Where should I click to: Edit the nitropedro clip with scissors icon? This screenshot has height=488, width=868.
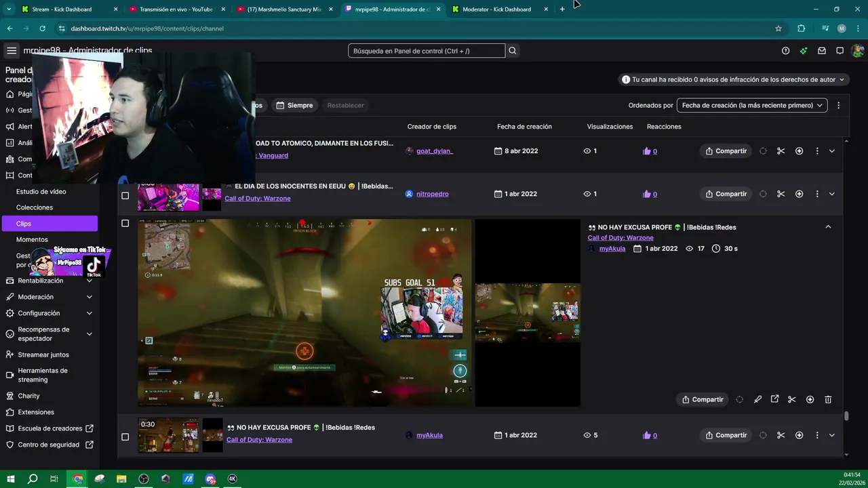781,194
